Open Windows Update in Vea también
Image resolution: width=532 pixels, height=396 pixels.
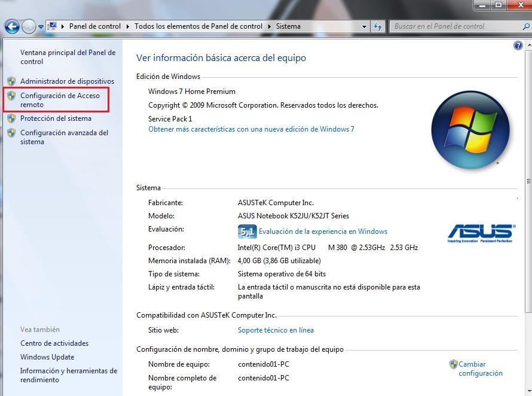[x=47, y=357]
